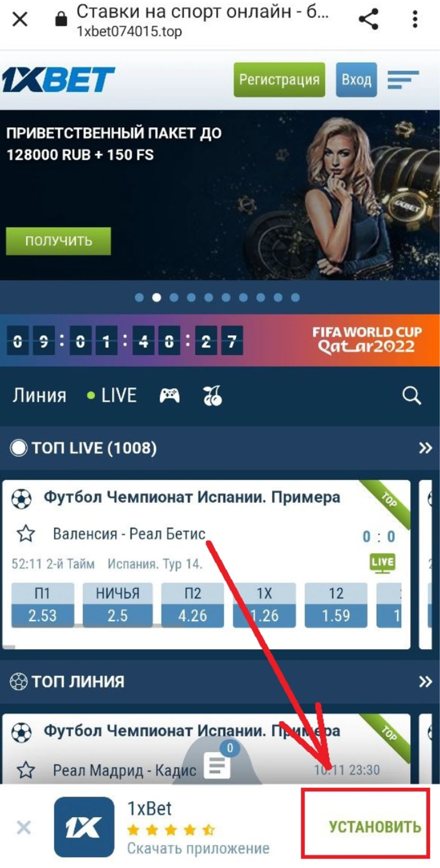The width and height of the screenshot is (440, 868).
Task: Open the hamburger menu icon
Action: point(403,80)
